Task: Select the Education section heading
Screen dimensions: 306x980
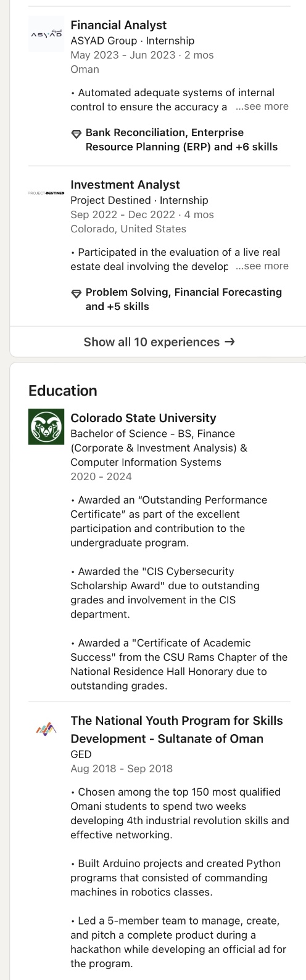Action: 63,391
